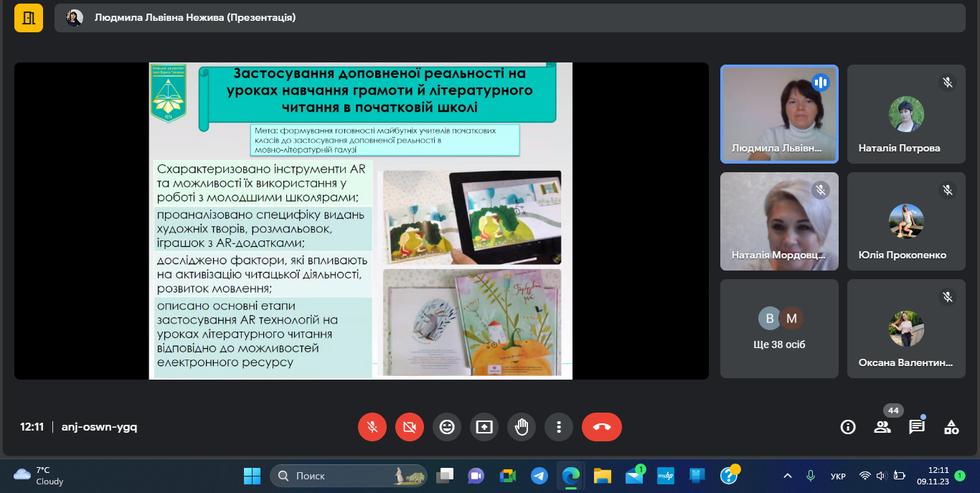Click Наталія Петрова's participant tile

[906, 114]
